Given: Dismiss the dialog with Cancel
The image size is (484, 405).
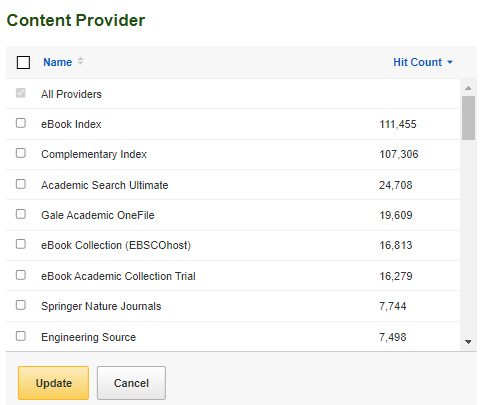Looking at the screenshot, I should pyautogui.click(x=131, y=383).
